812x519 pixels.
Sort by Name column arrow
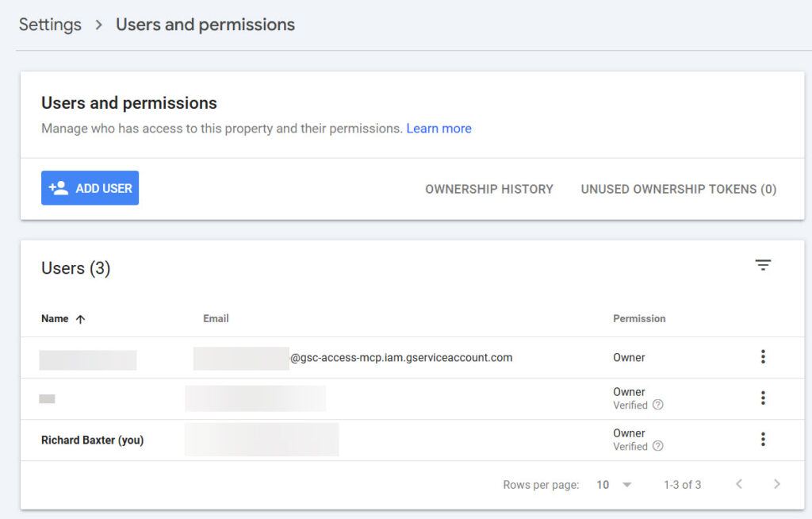[x=80, y=319]
